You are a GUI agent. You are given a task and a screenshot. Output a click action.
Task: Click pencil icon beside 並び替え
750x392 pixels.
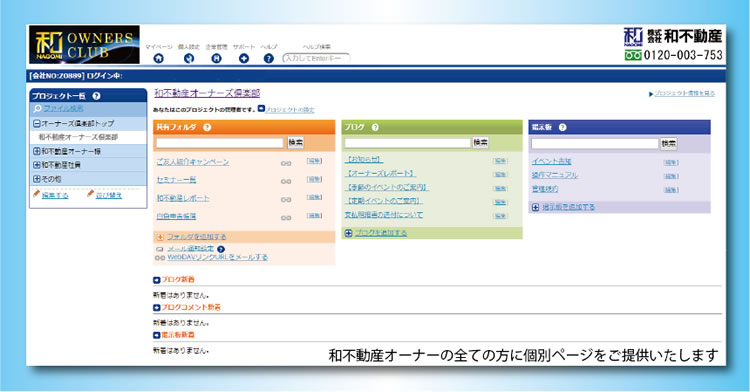pos(90,194)
